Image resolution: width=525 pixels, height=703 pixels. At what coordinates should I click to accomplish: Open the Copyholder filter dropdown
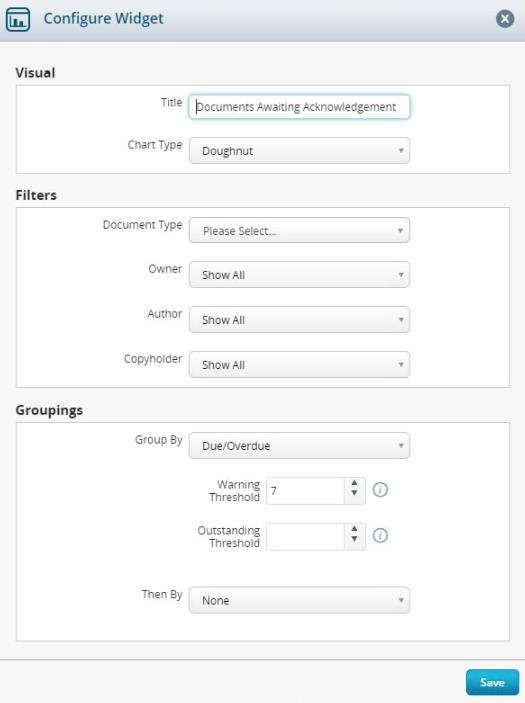[x=299, y=365]
